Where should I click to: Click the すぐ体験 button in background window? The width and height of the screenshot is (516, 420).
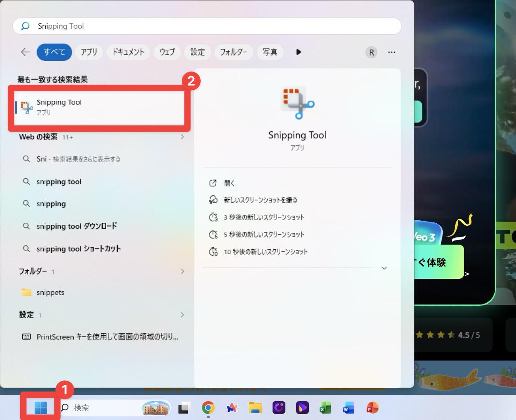point(439,262)
